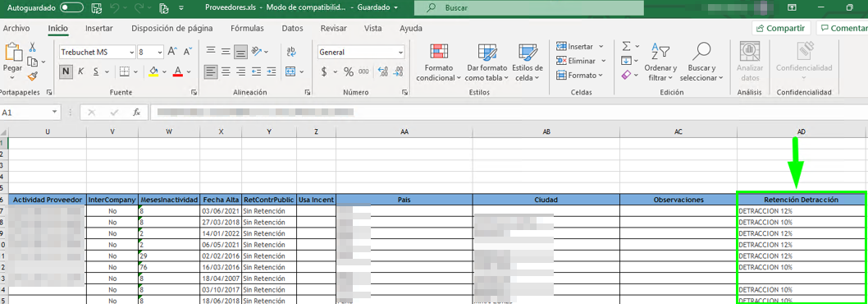Click the red font color button
Screen dimensions: 868x304
178,71
